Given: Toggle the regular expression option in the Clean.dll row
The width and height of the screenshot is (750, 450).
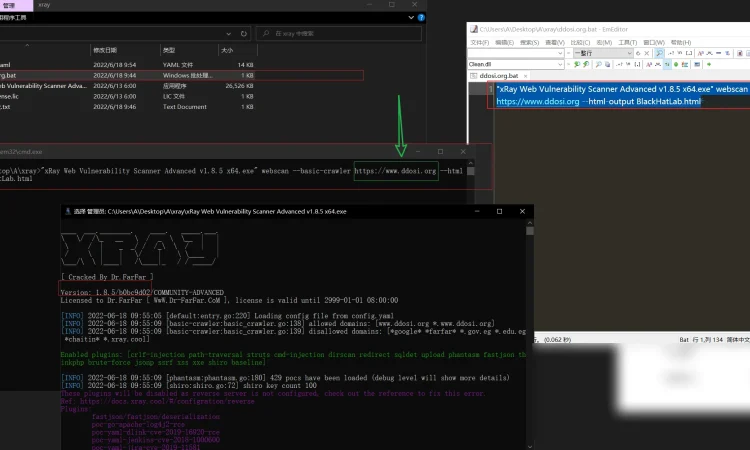Looking at the screenshot, I should 619,64.
